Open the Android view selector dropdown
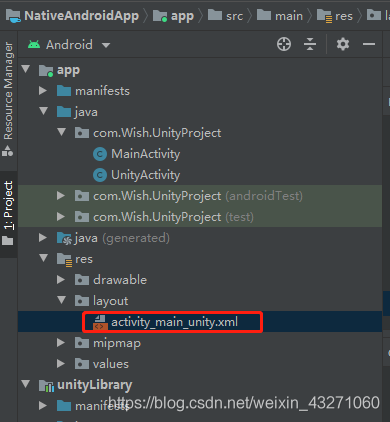Viewport: 390px width, 422px height. [x=106, y=45]
